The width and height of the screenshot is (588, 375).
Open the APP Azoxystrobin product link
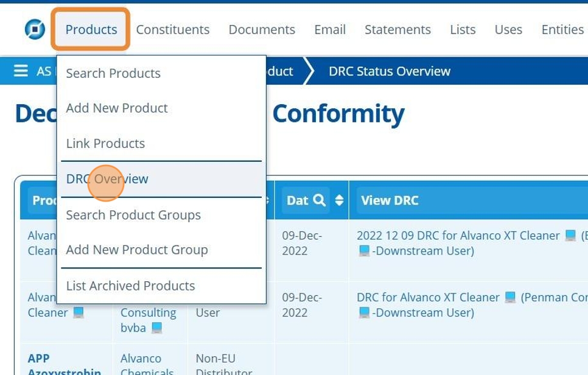click(64, 365)
